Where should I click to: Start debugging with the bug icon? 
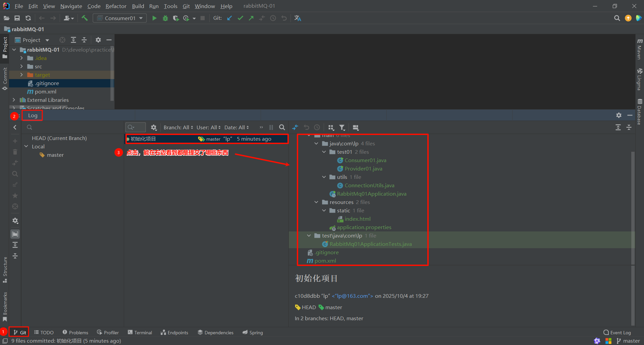point(165,18)
